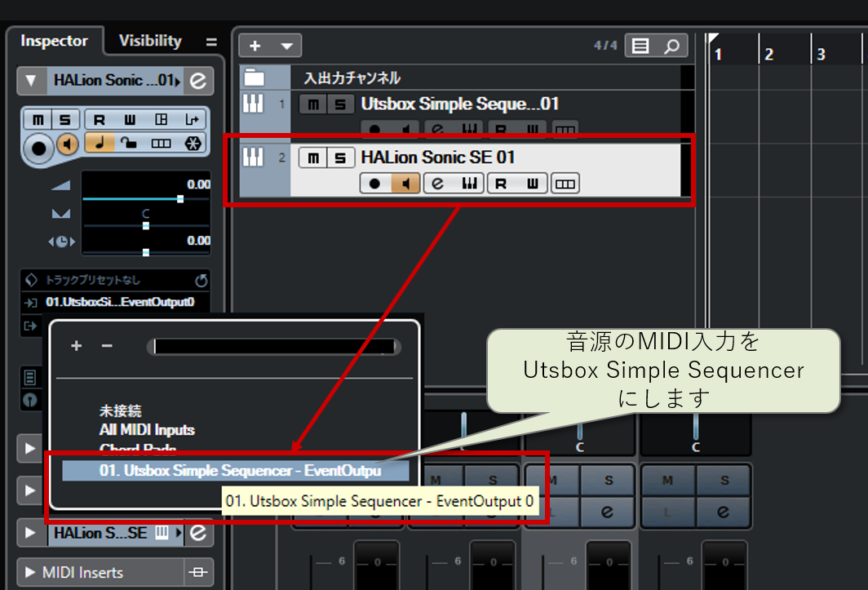
Task: Open channel layout icon in Inspector
Action: [x=161, y=120]
